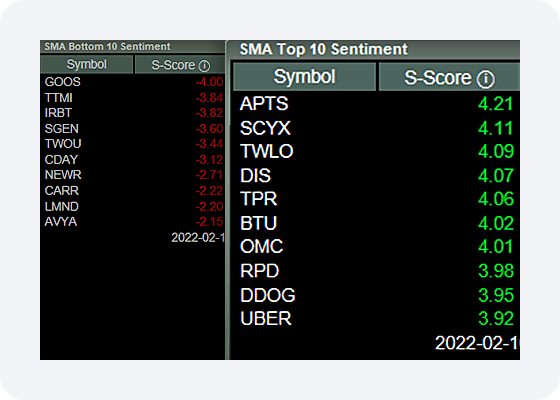Select the SMA Bottom 10 Sentiment panel title

pyautogui.click(x=107, y=47)
